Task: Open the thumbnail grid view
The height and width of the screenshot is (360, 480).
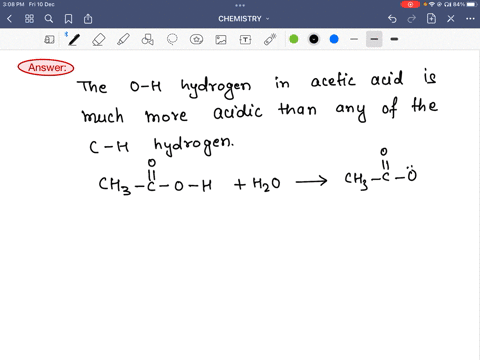Action: pyautogui.click(x=29, y=19)
